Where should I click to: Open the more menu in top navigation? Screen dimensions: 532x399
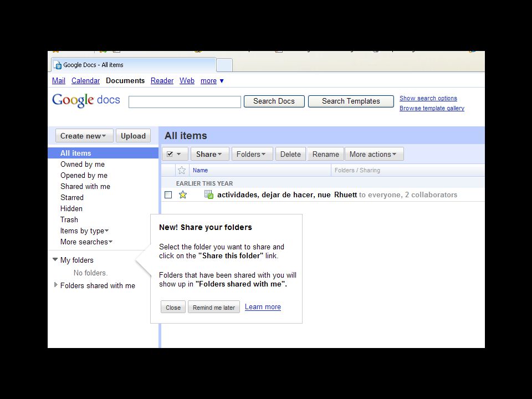[212, 81]
